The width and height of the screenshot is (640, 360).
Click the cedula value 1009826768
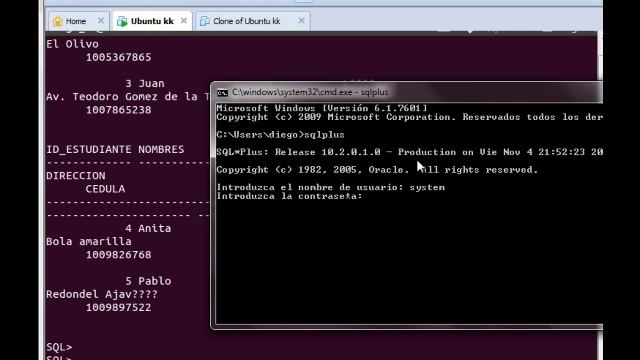(118, 255)
